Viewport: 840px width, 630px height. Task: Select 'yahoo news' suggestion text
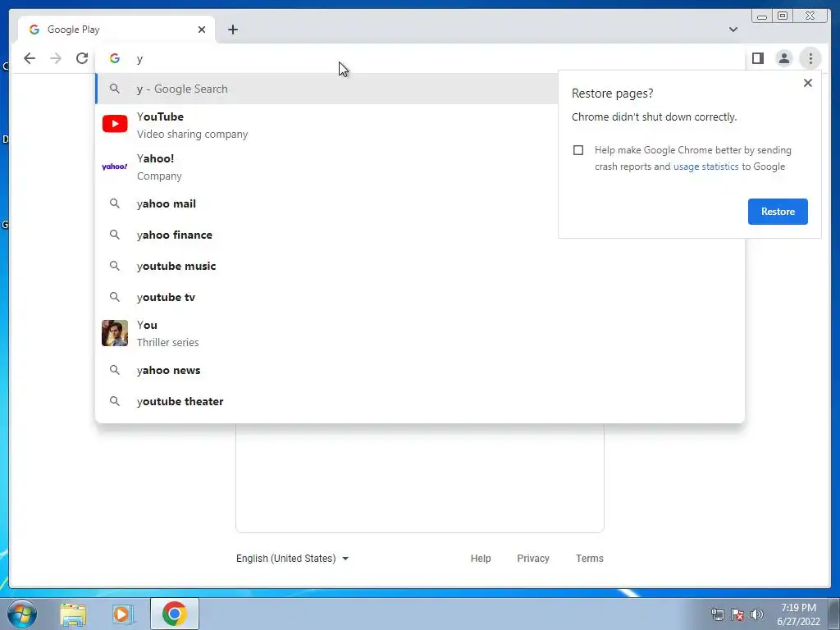pos(168,370)
